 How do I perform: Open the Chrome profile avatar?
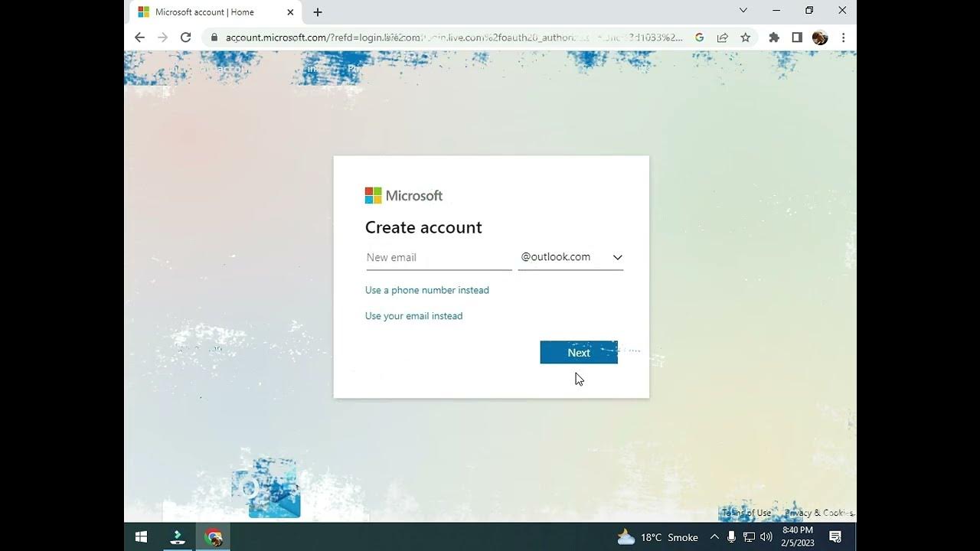820,37
